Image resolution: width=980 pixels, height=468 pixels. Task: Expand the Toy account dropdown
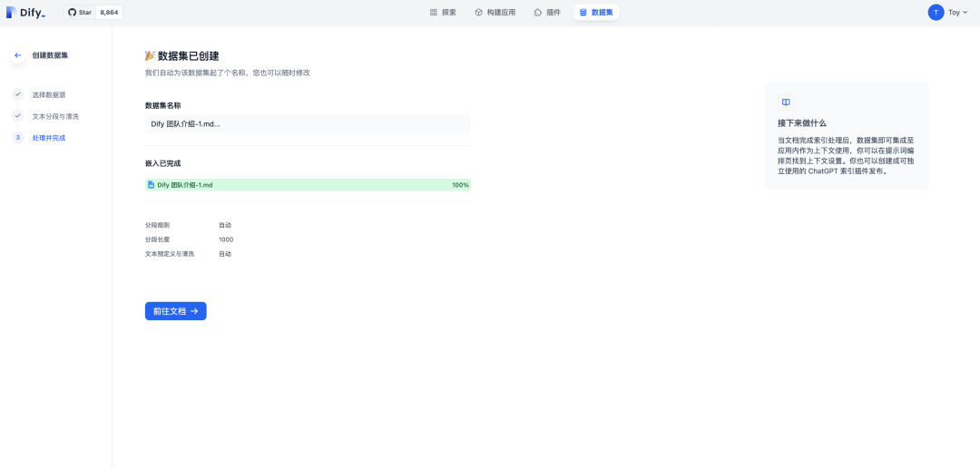(x=957, y=13)
